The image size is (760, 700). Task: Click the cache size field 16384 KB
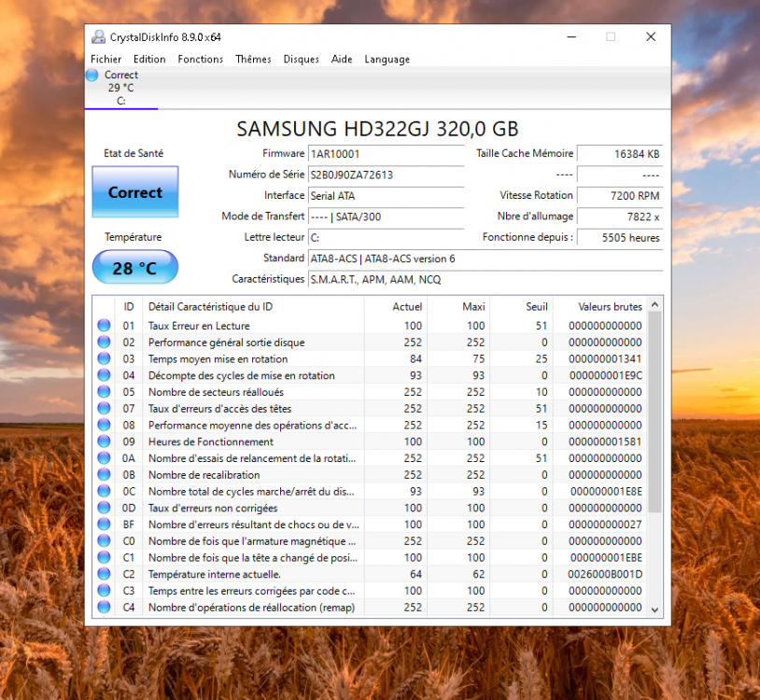[x=620, y=154]
